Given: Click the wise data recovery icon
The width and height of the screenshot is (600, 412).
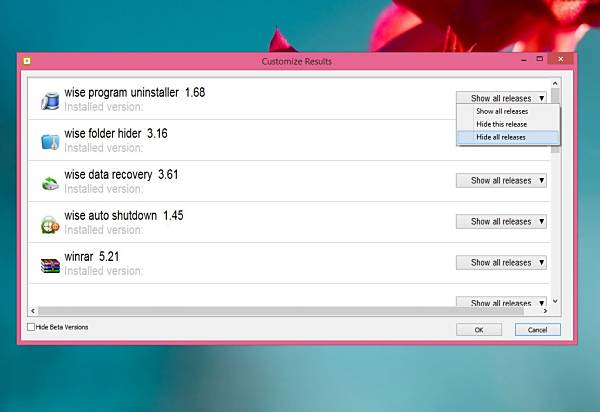Looking at the screenshot, I should 50,183.
